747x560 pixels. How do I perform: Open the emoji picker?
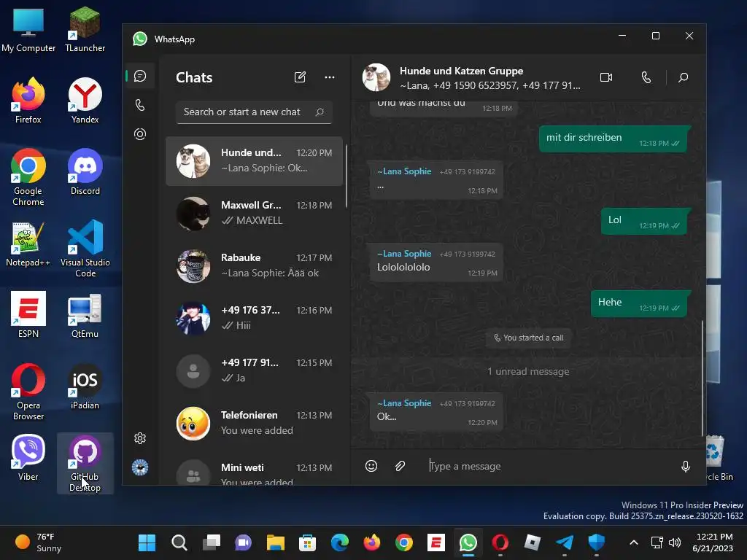(x=371, y=466)
